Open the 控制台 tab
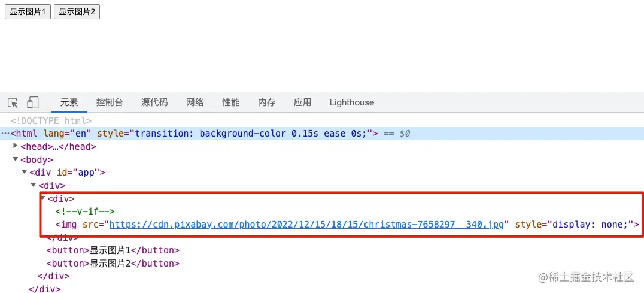The width and height of the screenshot is (644, 293). (110, 102)
